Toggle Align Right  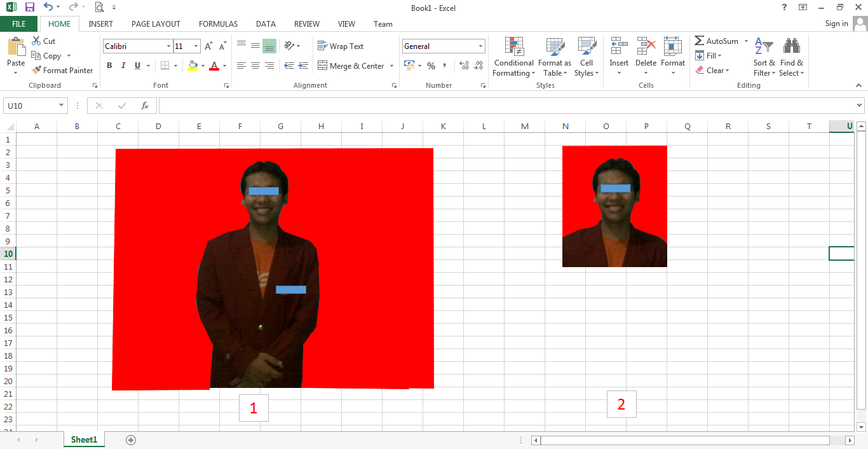coord(269,66)
